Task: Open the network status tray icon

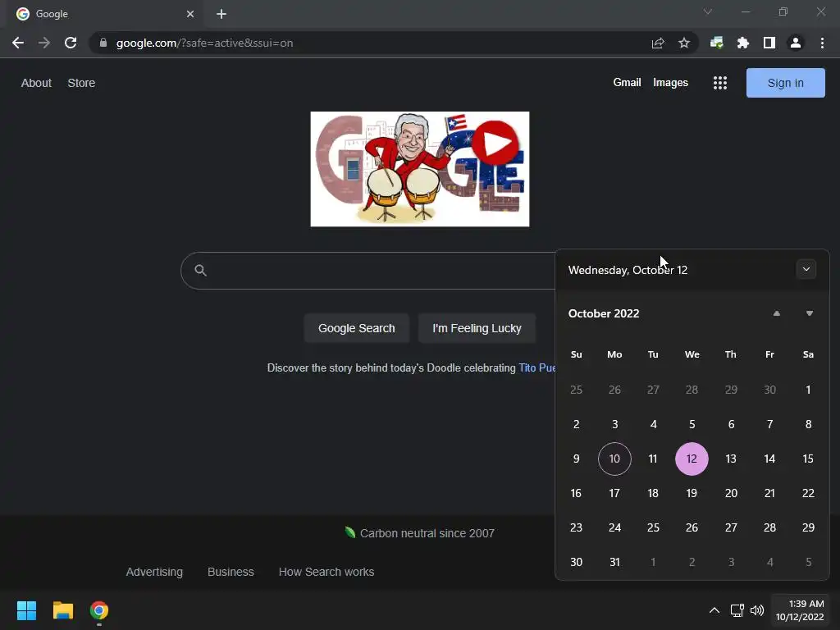Action: [737, 610]
